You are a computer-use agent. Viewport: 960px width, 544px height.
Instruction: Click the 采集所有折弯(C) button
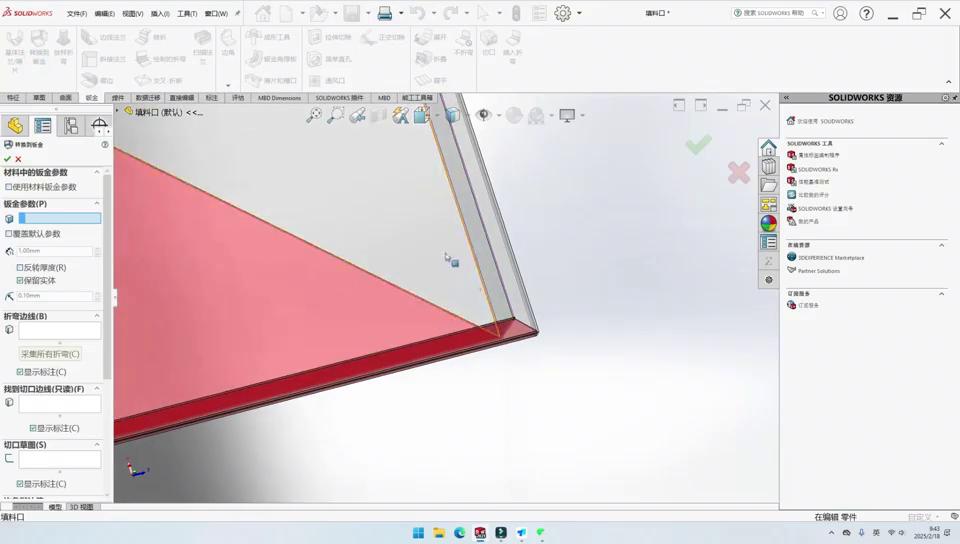pos(50,354)
